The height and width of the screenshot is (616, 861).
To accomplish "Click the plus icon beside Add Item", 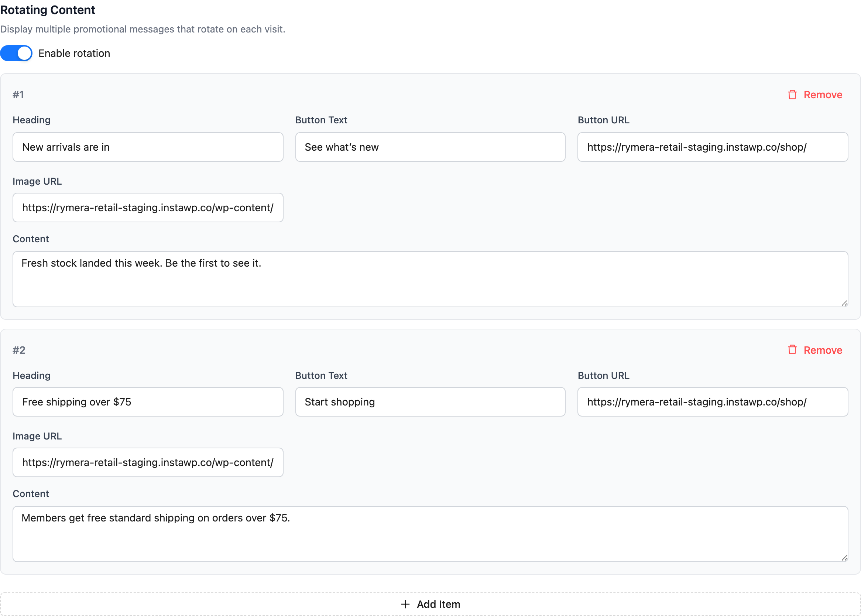I will coord(405,604).
